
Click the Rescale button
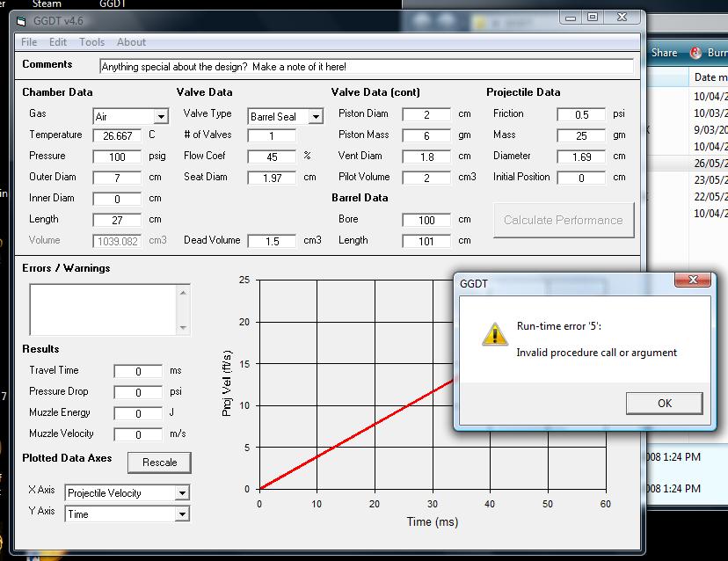pos(159,463)
